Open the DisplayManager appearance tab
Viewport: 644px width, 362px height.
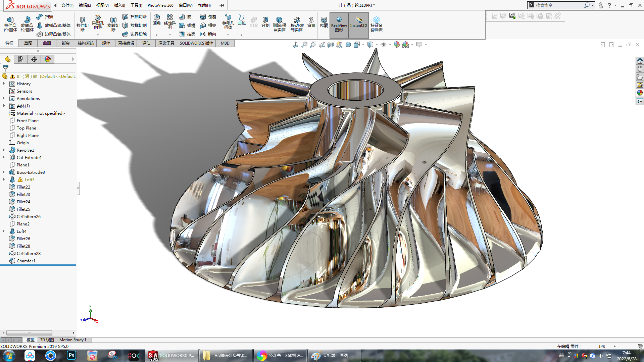(x=48, y=59)
